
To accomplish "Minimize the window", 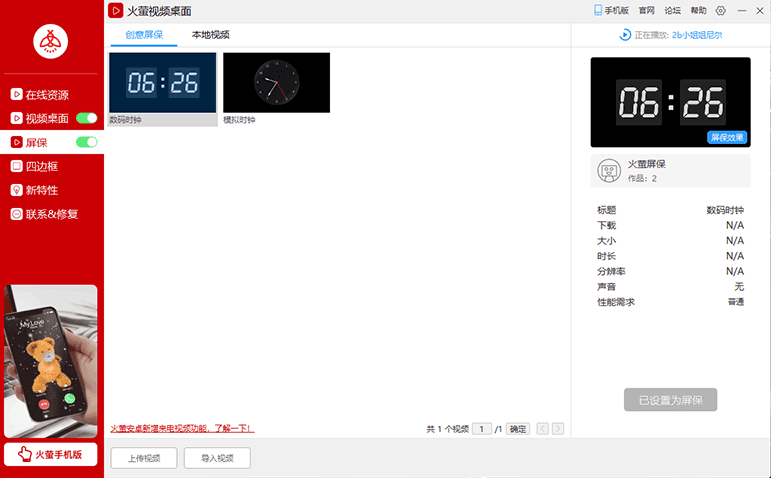I will (742, 10).
